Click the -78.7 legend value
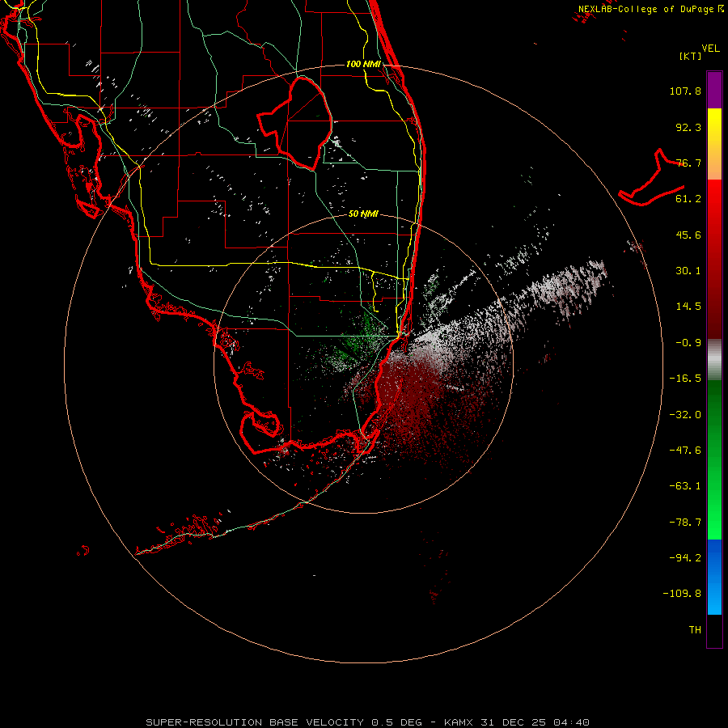Screen dimensions: 728x728 pyautogui.click(x=685, y=523)
